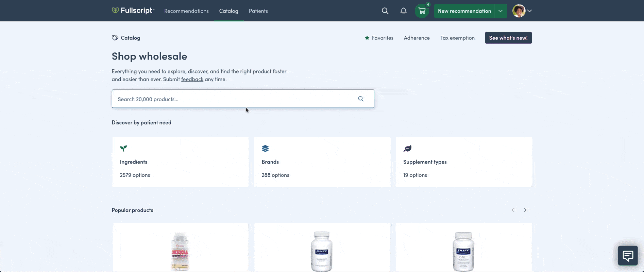The width and height of the screenshot is (644, 272).
Task: Open Patients nav tab
Action: 258,11
